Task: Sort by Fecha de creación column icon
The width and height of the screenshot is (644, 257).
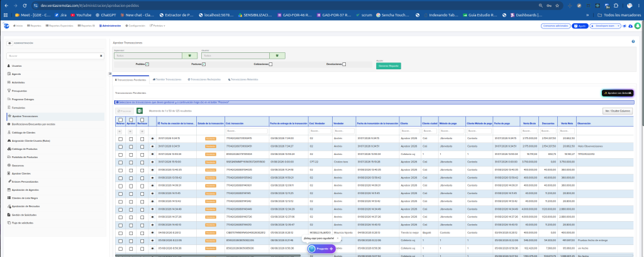Action: click(159, 123)
